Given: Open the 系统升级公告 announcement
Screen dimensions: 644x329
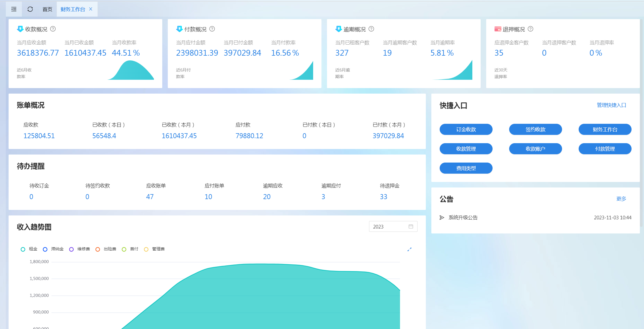Looking at the screenshot, I should 463,218.
